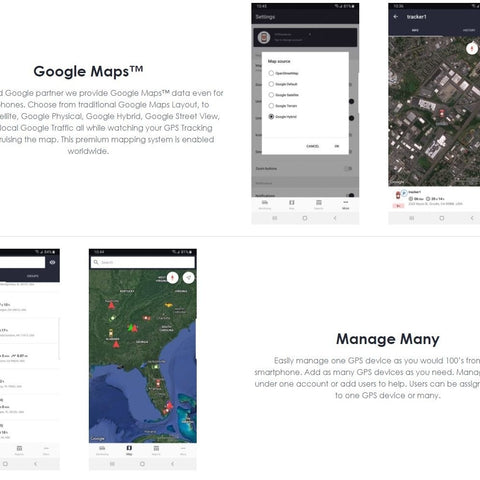Tap the location arrow button on the map
Image resolution: width=480 pixels, height=480 pixels.
189,278
